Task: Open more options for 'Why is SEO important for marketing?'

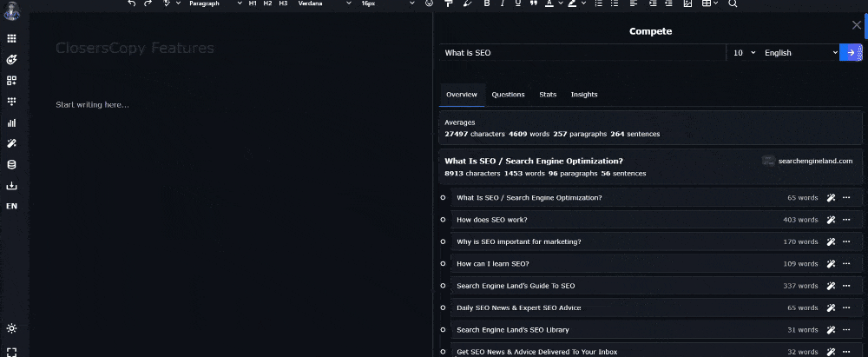Action: [x=845, y=241]
